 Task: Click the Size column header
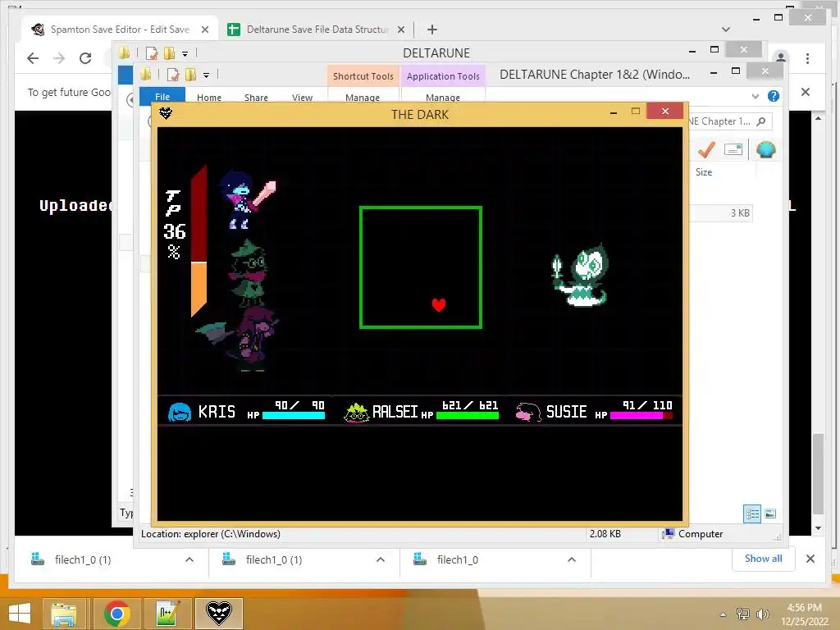(704, 172)
